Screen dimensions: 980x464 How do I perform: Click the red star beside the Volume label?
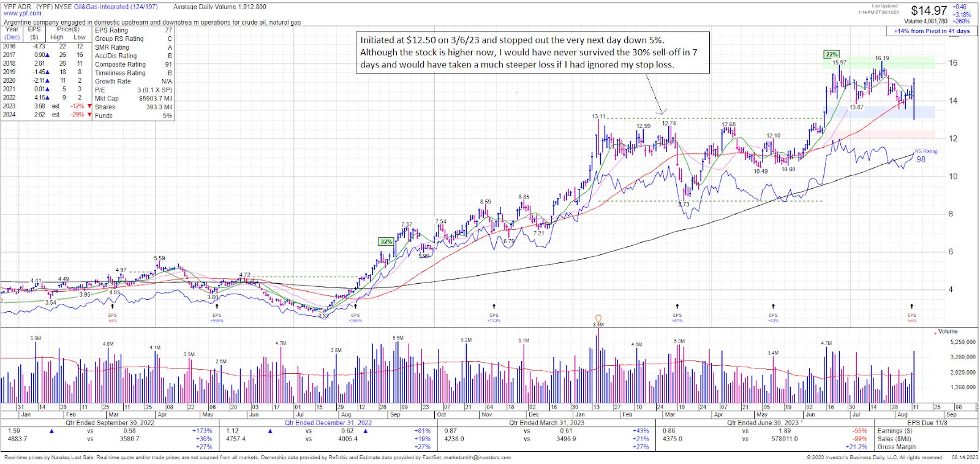935,333
